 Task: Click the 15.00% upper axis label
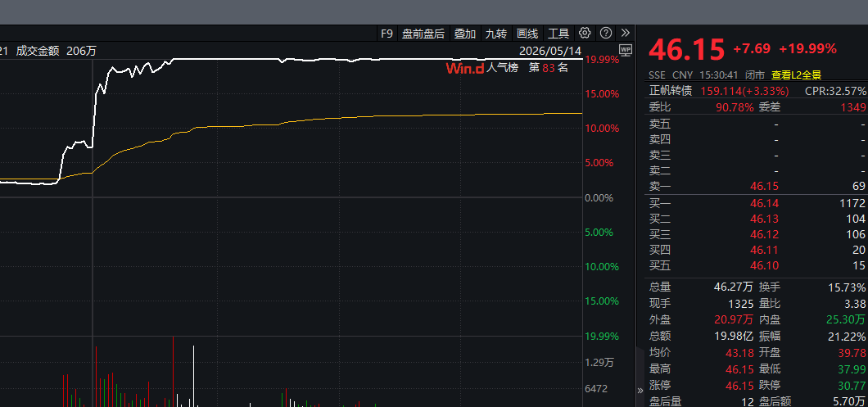(x=602, y=93)
